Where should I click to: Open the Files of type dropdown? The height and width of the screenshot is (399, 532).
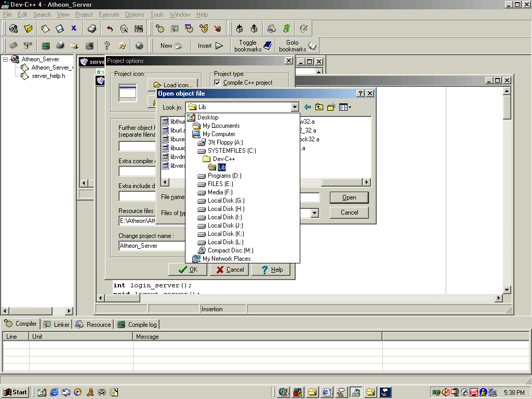tap(314, 213)
